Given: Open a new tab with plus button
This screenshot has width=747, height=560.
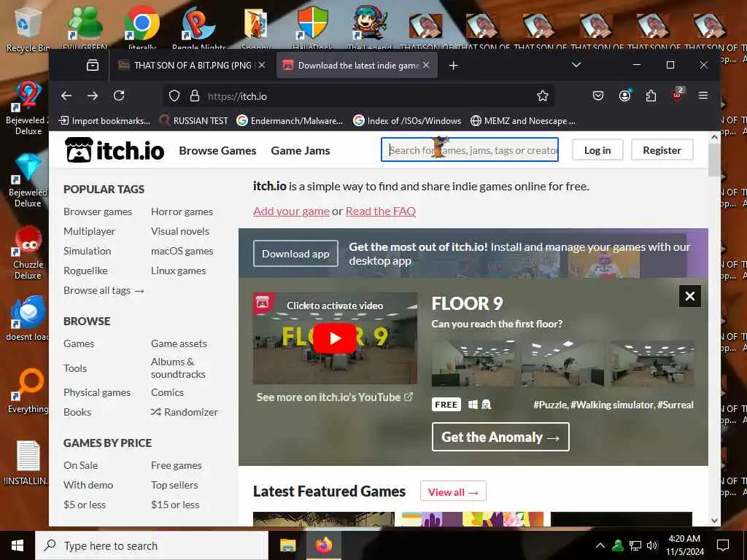Looking at the screenshot, I should click(x=454, y=65).
